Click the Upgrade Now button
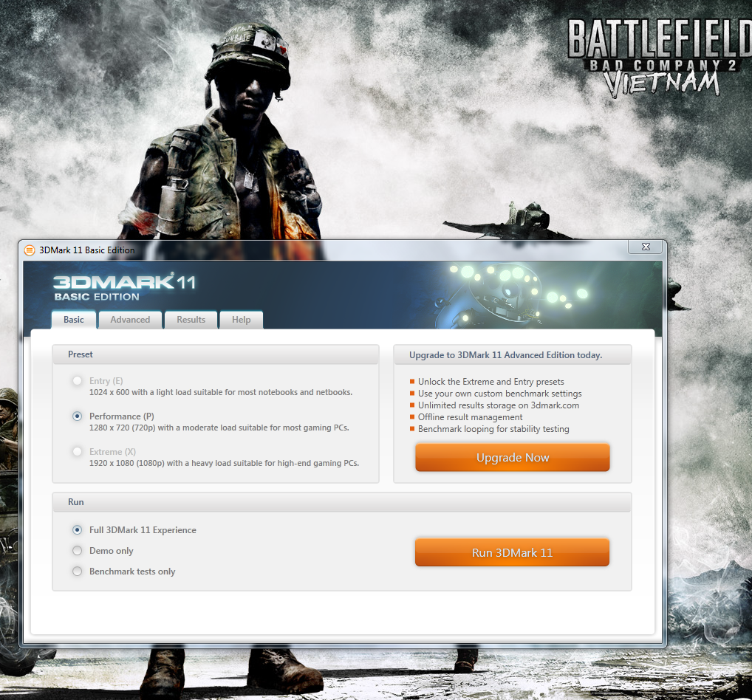 tap(512, 457)
